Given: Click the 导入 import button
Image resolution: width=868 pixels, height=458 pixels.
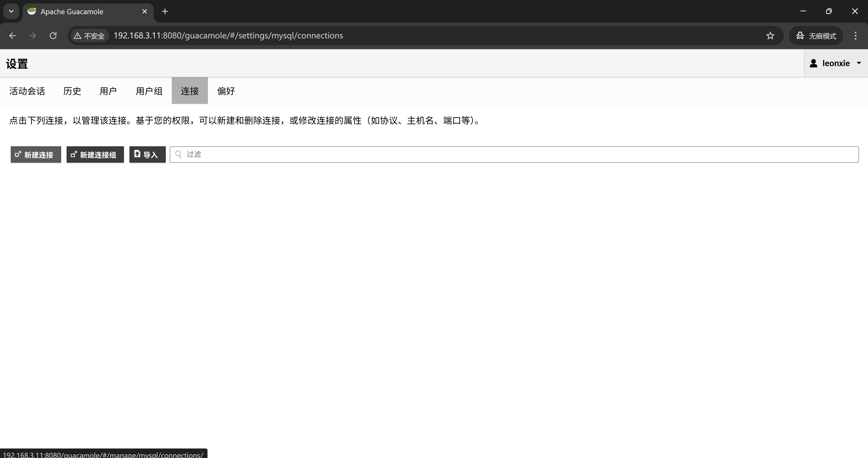Looking at the screenshot, I should (148, 154).
